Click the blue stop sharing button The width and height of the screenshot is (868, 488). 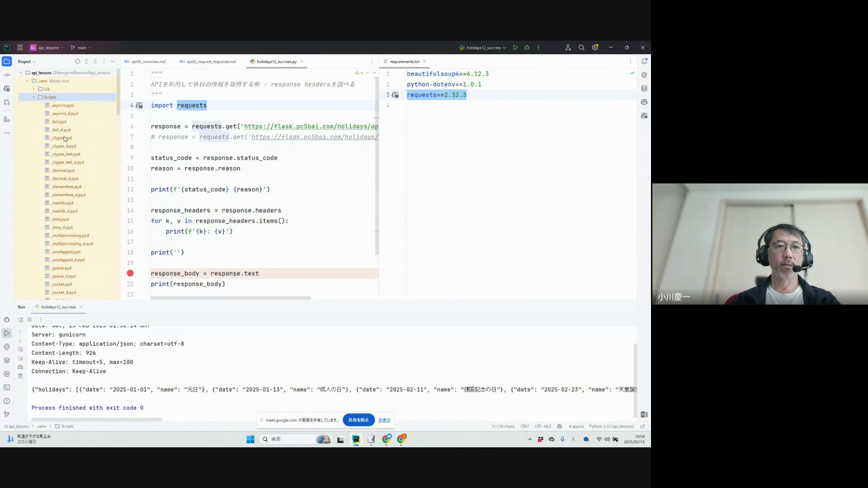pos(359,420)
